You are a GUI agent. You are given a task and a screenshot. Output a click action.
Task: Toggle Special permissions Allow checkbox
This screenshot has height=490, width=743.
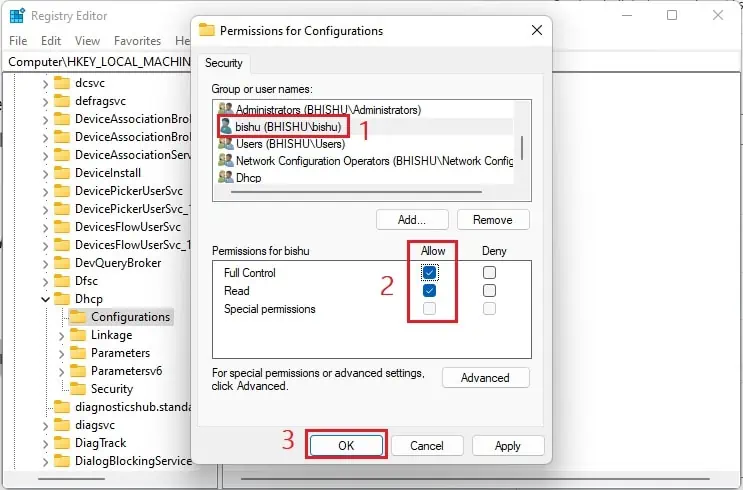click(429, 309)
